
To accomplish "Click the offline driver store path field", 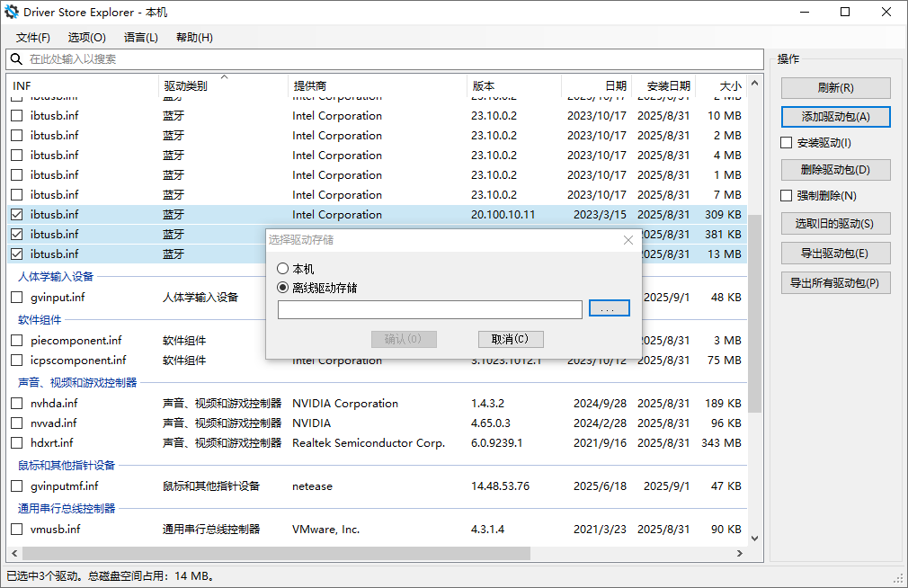I will coord(430,308).
